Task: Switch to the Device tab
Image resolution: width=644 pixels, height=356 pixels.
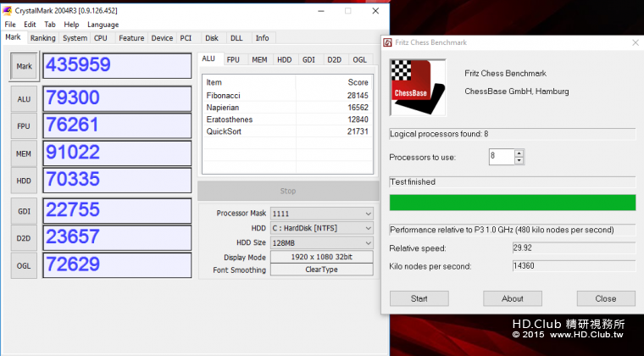Action: [162, 38]
